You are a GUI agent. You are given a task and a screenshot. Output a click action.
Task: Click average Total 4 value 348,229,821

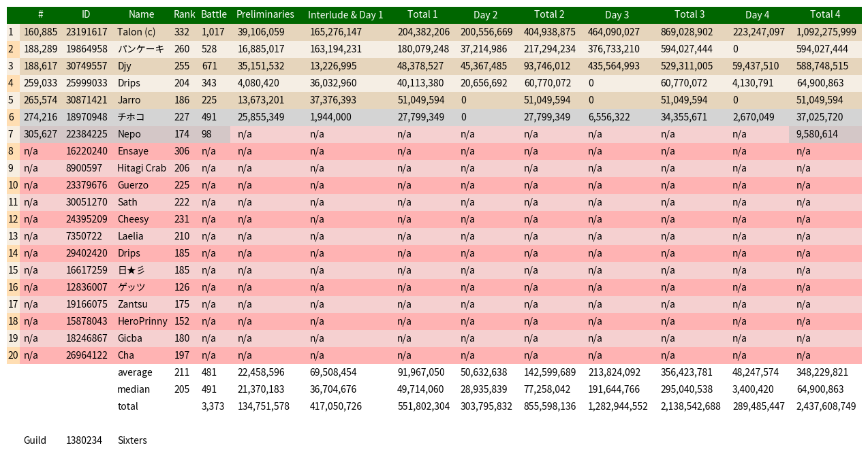[822, 372]
